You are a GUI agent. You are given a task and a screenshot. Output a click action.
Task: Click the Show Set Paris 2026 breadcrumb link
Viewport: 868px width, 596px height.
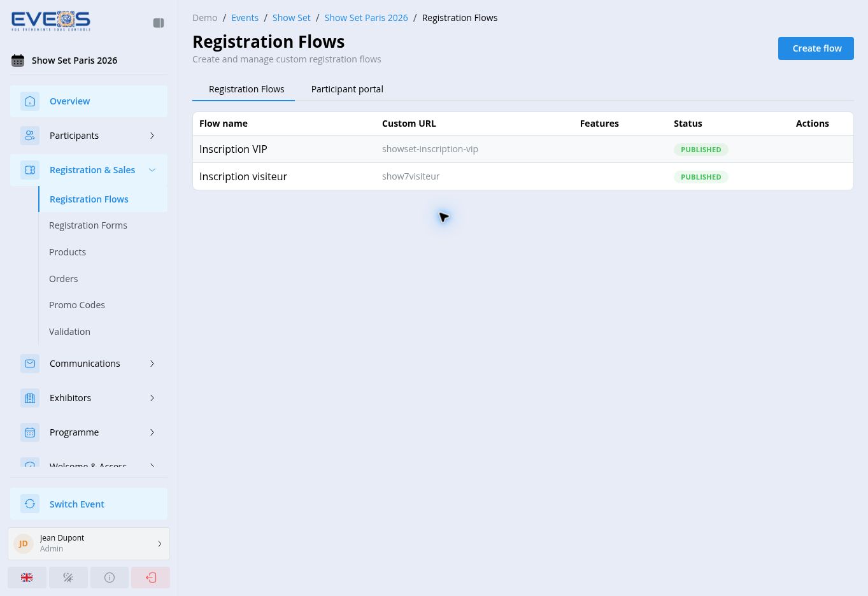tap(366, 18)
